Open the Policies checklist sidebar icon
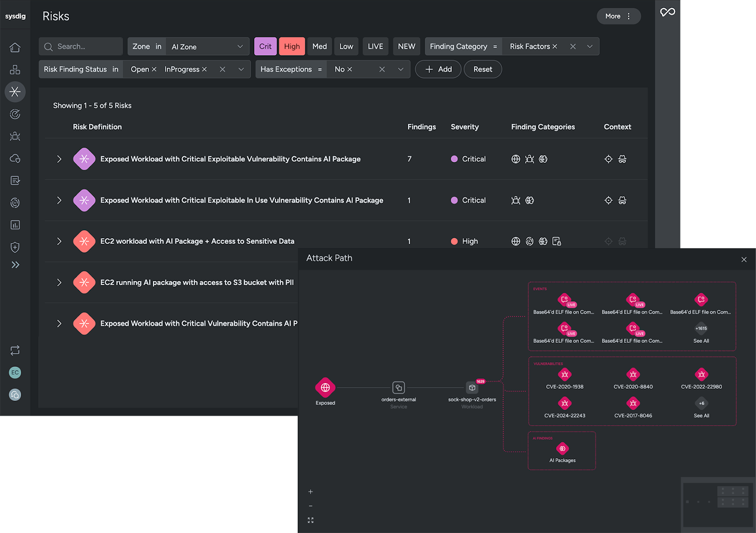Screen dimensions: 756x533 tap(15, 181)
